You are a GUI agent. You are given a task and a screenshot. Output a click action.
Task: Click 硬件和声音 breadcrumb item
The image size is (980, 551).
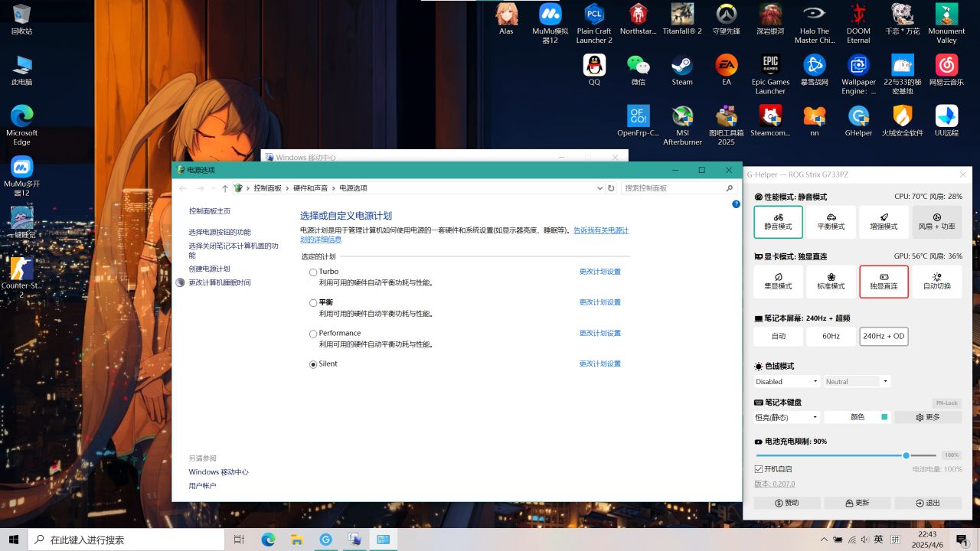(x=310, y=188)
